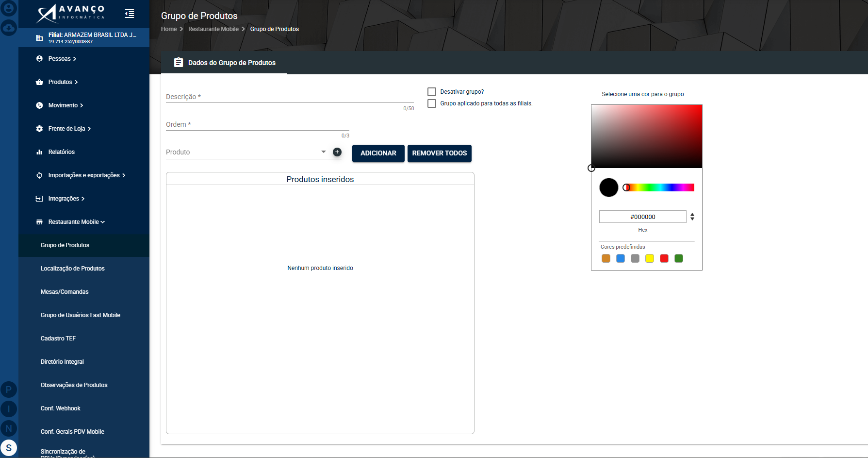
Task: Check the Desativar grupo? checkbox
Action: tap(432, 92)
